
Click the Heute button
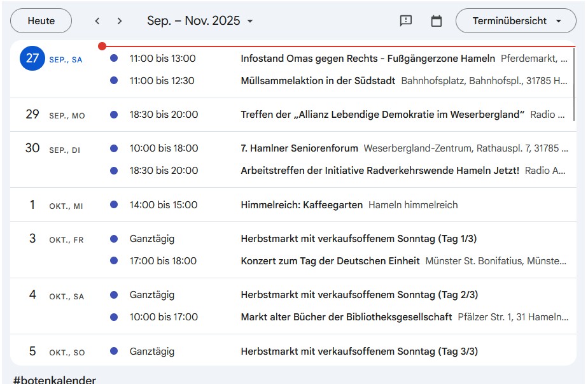coord(41,21)
